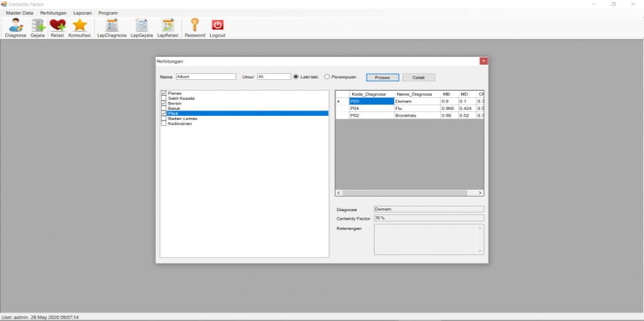Click the 0.424 MD value cell
Image resolution: width=644 pixels, height=321 pixels.
(x=467, y=109)
